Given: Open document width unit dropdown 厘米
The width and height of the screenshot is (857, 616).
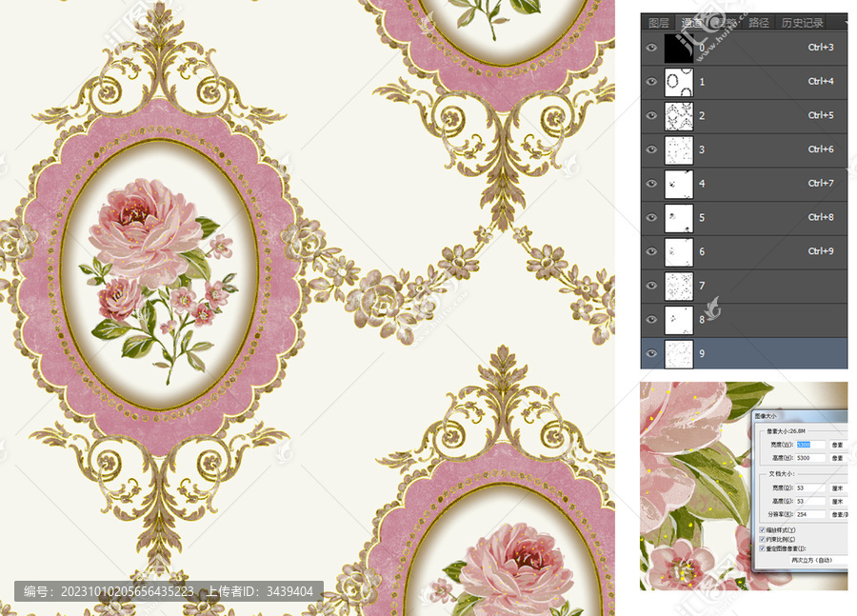Looking at the screenshot, I should [x=839, y=487].
